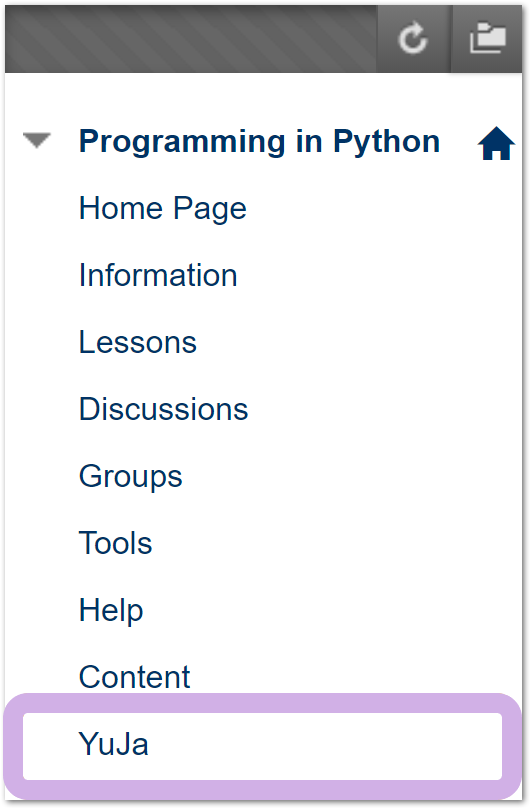
Task: Open the Content menu item
Action: [134, 677]
